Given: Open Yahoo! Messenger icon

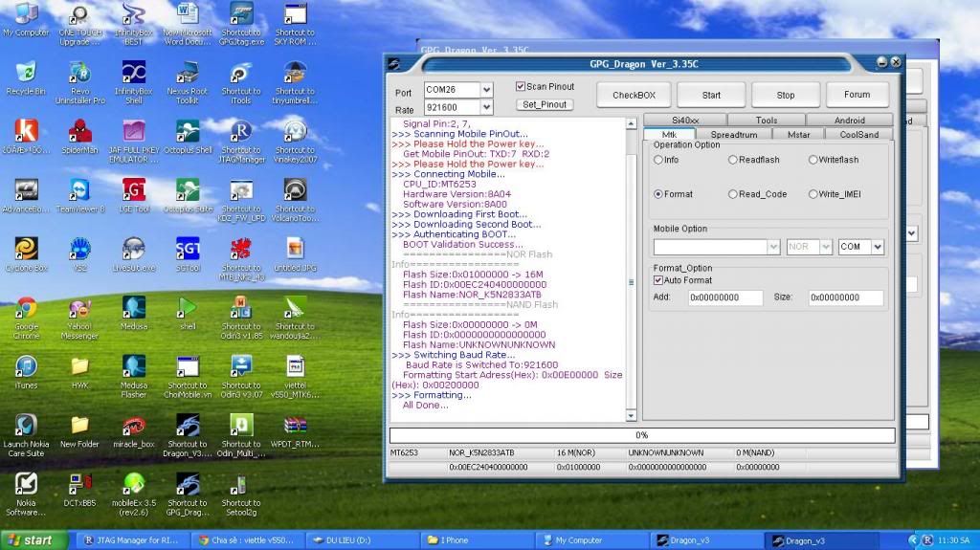Looking at the screenshot, I should coord(80,319).
